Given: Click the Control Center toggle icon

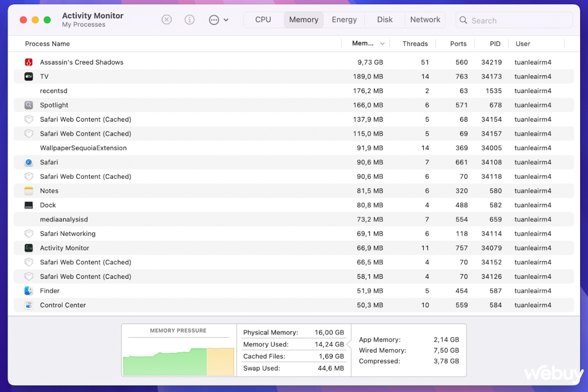Looking at the screenshot, I should click(x=28, y=305).
